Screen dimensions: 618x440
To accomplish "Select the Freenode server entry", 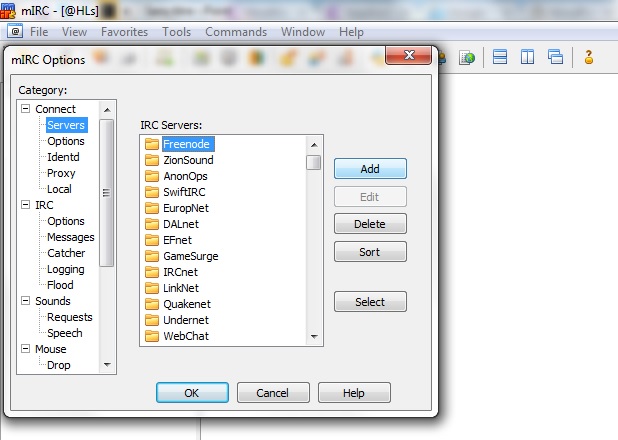I will 188,144.
